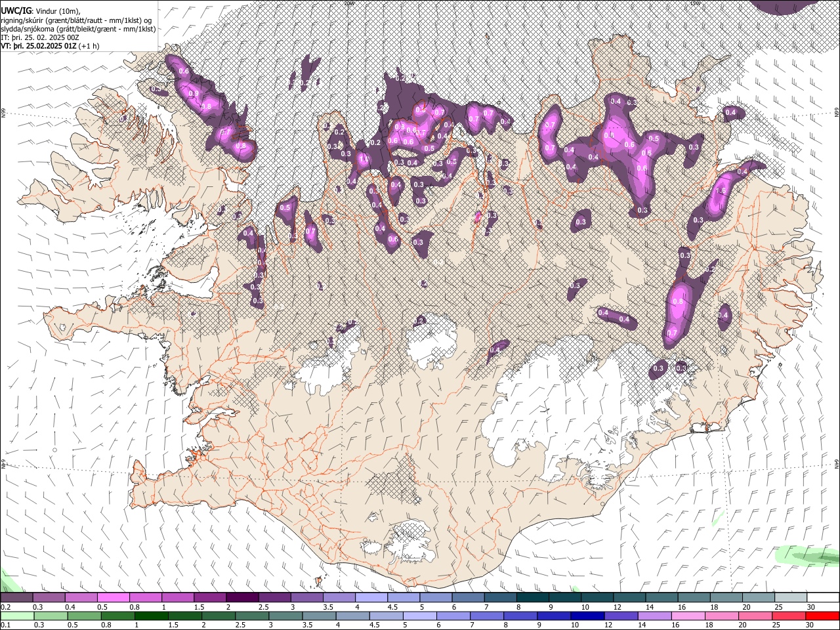Image resolution: width=840 pixels, height=630 pixels.
Task: Click the '20W' longitude label
Action: tap(348, 3)
